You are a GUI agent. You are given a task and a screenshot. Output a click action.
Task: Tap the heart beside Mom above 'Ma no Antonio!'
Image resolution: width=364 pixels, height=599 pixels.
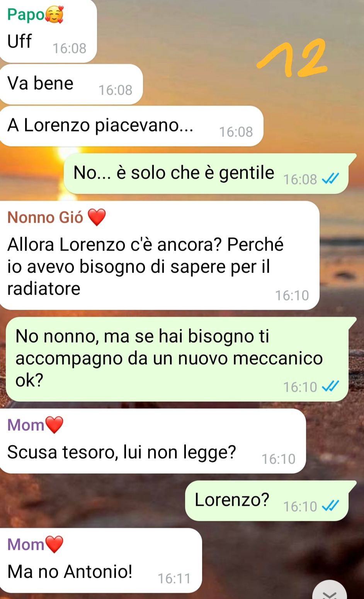click(x=54, y=545)
